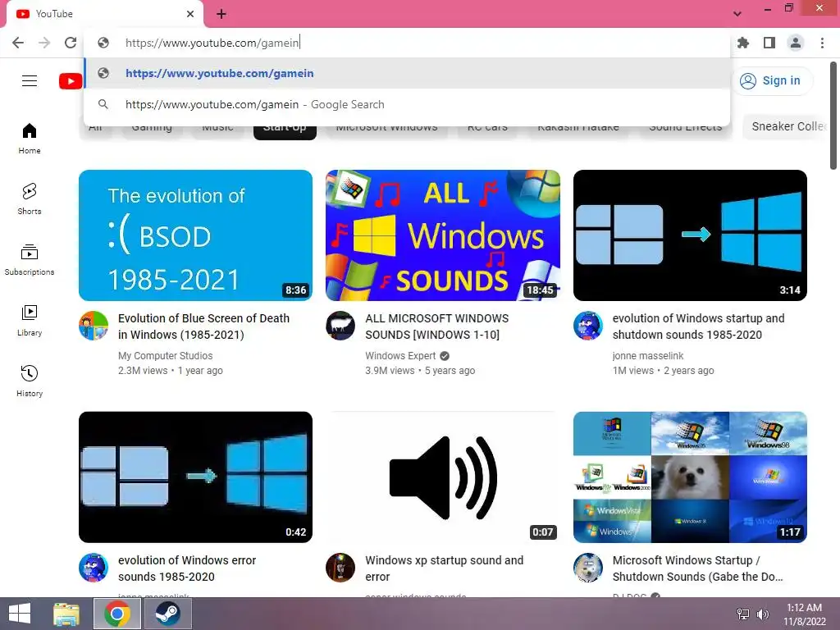Open title Windows xp startup sound and error
The height and width of the screenshot is (630, 840).
pos(444,568)
